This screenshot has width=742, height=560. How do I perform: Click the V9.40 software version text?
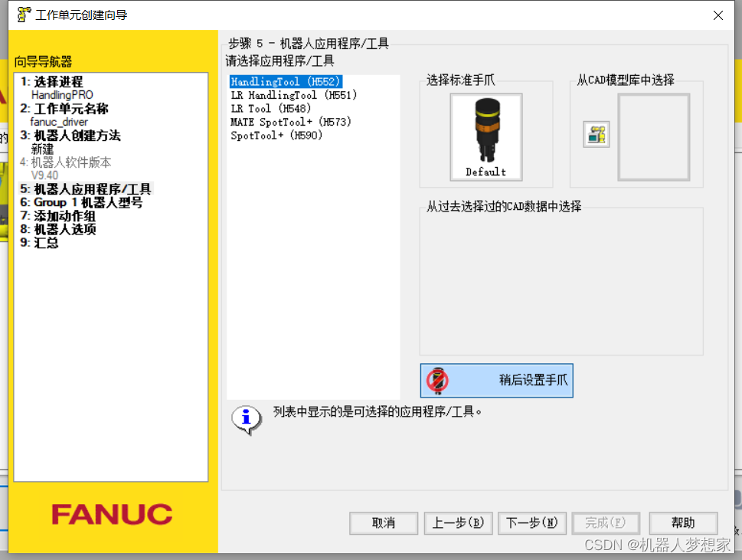click(44, 175)
